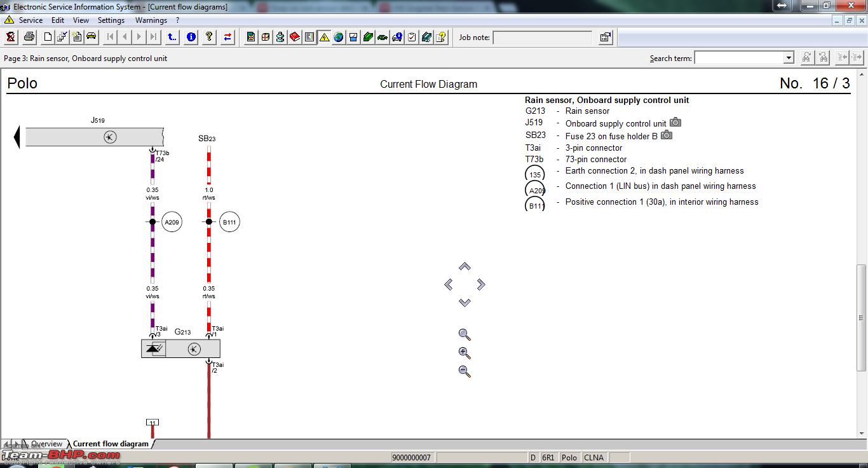Viewport: 868px width, 468px height.
Task: Pan the diagram right with arrow
Action: click(481, 284)
